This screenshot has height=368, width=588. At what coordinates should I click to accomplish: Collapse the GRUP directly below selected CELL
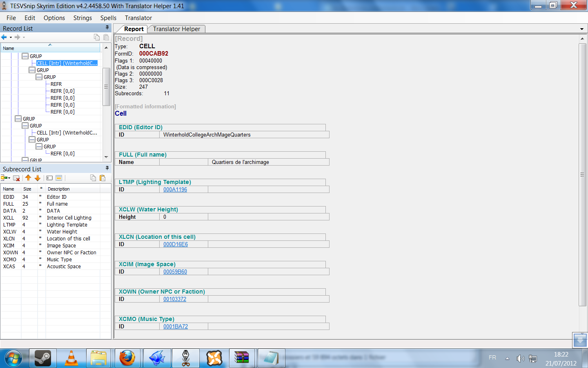[32, 70]
